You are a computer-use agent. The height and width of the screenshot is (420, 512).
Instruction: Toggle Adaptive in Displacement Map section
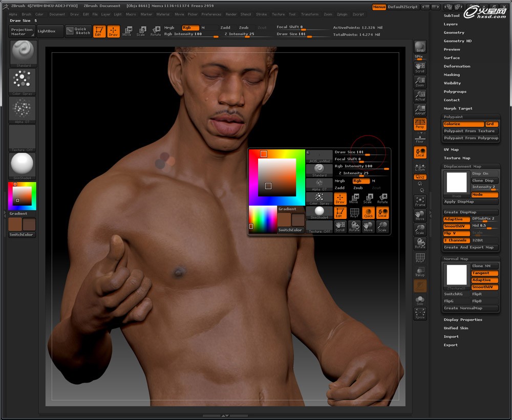coord(457,219)
